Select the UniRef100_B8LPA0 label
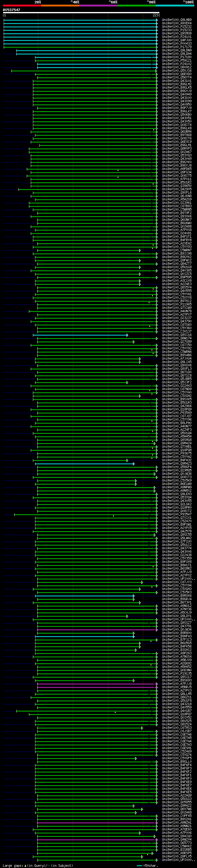 pos(177,423)
